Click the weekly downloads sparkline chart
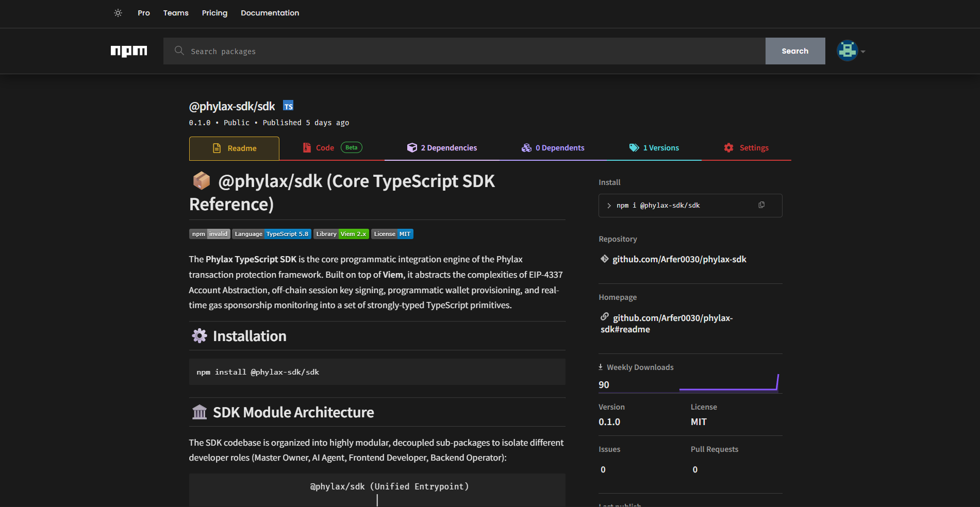The height and width of the screenshot is (507, 980). (729, 383)
